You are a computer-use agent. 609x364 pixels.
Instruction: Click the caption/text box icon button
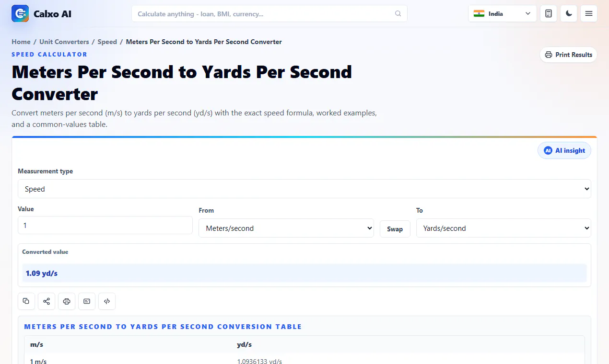pyautogui.click(x=87, y=301)
